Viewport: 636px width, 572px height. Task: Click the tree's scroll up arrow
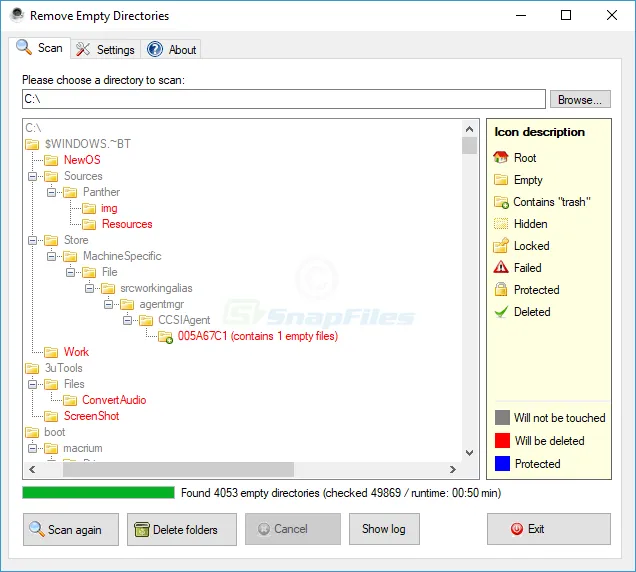click(x=469, y=129)
